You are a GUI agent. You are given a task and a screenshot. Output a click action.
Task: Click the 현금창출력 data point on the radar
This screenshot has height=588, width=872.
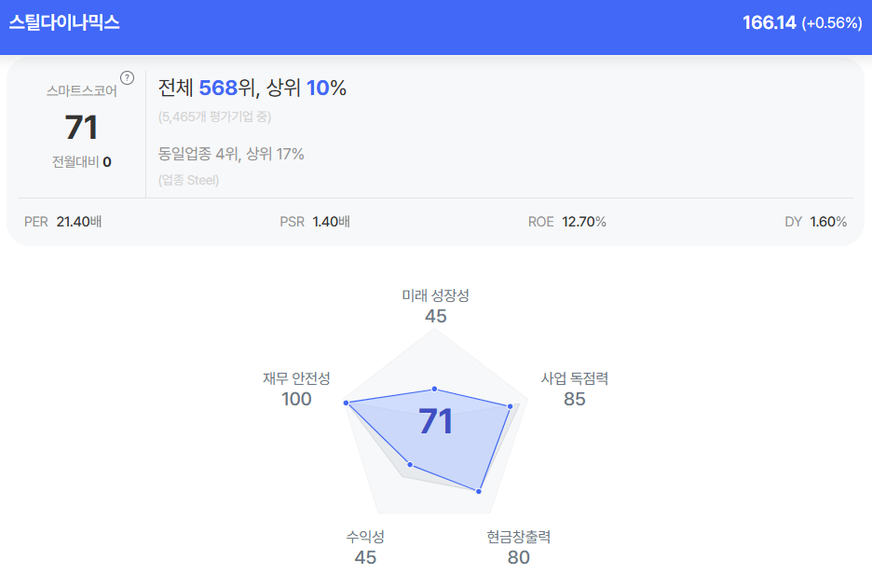(479, 490)
